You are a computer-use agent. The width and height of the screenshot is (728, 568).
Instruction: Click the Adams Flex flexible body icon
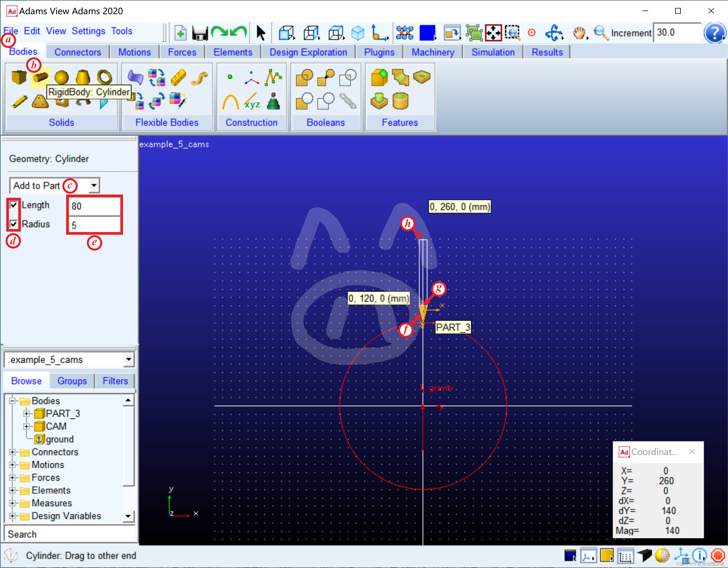(135, 77)
